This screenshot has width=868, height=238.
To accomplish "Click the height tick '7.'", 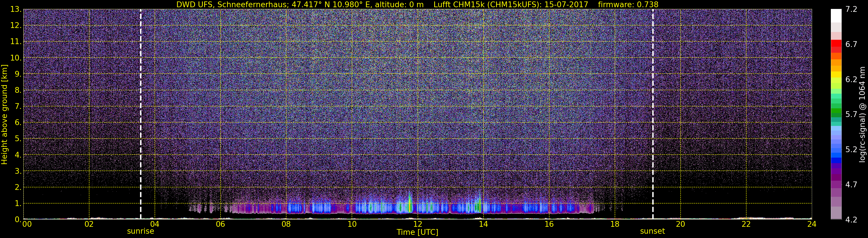I will click(x=18, y=106).
